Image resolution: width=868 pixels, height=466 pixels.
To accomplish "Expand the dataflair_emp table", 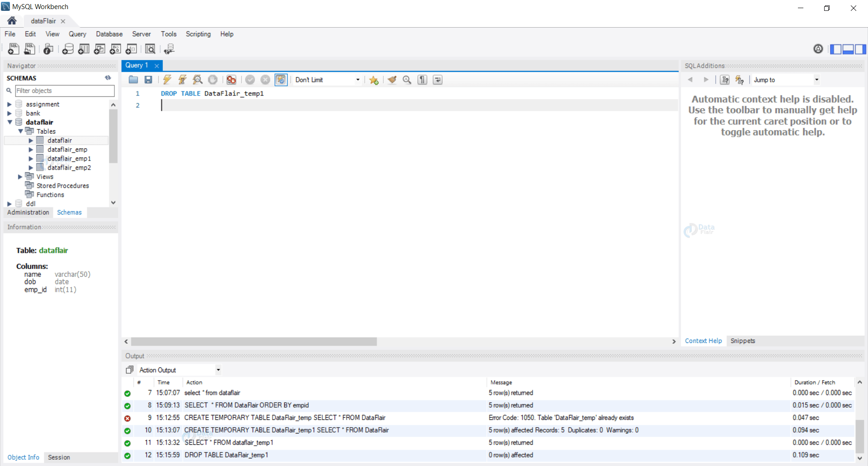I will point(31,149).
